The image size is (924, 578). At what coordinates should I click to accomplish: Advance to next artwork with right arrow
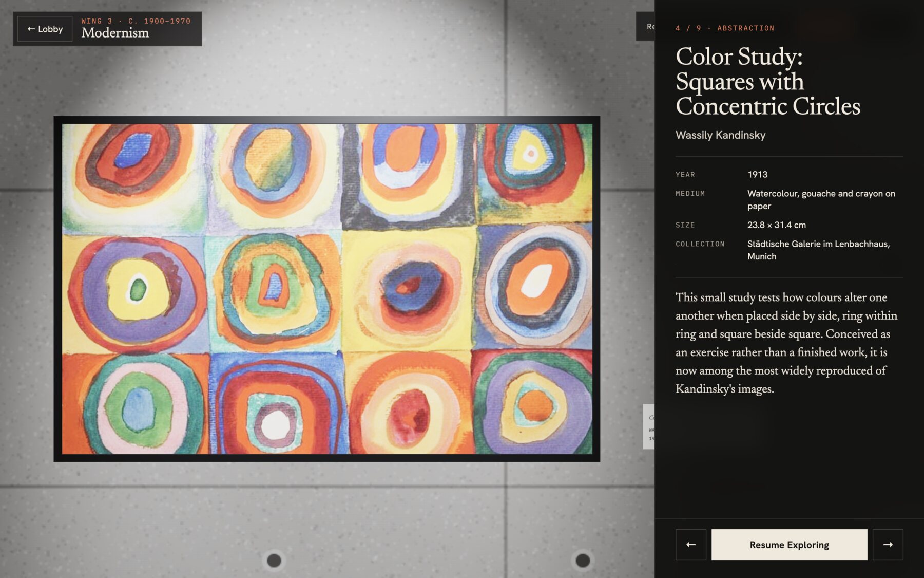888,545
